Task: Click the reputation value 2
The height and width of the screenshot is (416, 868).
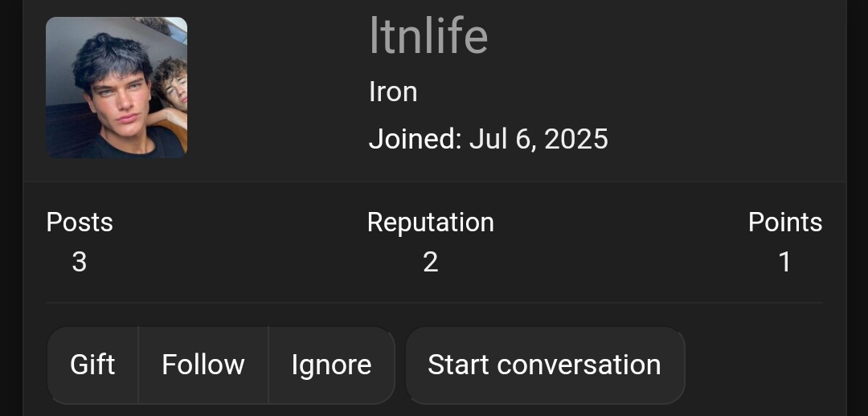Action: (x=431, y=262)
